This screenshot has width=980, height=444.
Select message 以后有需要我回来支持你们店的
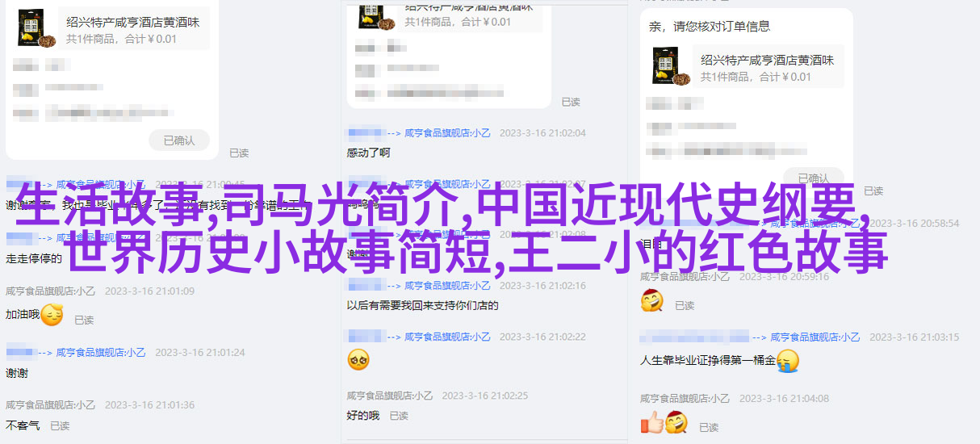pos(423,306)
